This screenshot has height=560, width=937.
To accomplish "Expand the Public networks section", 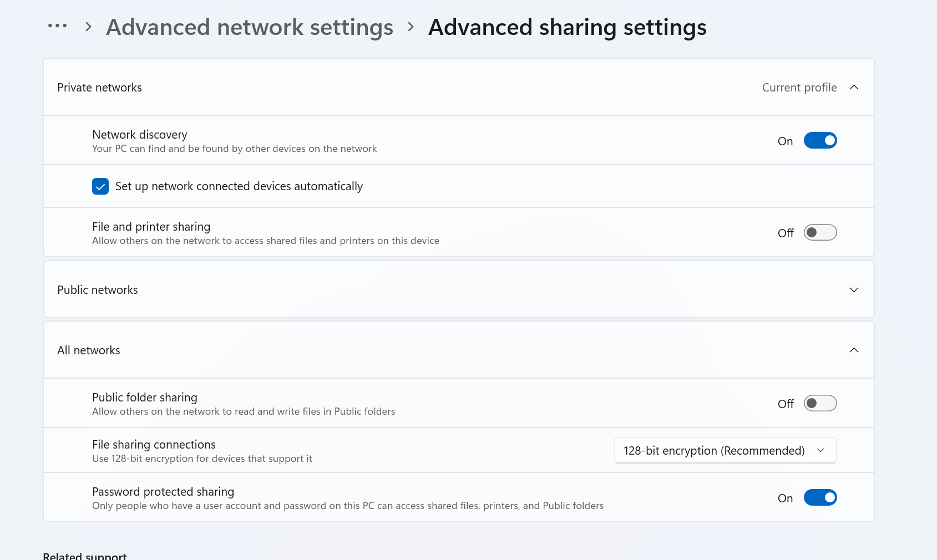I will 854,290.
